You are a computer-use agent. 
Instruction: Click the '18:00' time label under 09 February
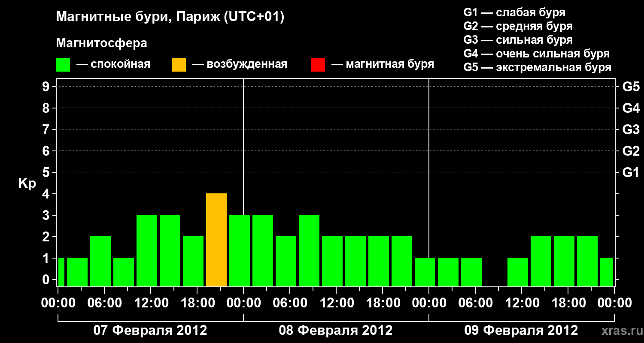(568, 303)
